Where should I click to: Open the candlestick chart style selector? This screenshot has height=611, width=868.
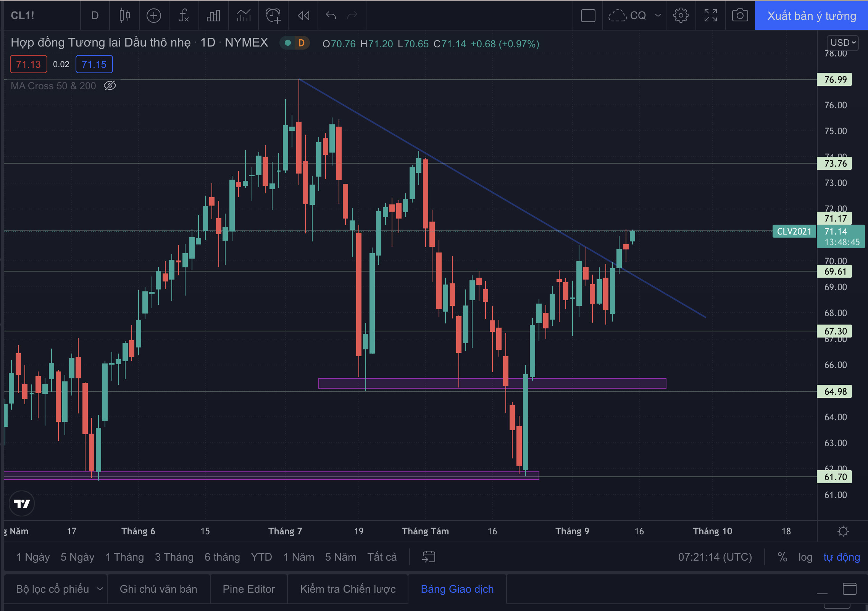pyautogui.click(x=124, y=16)
